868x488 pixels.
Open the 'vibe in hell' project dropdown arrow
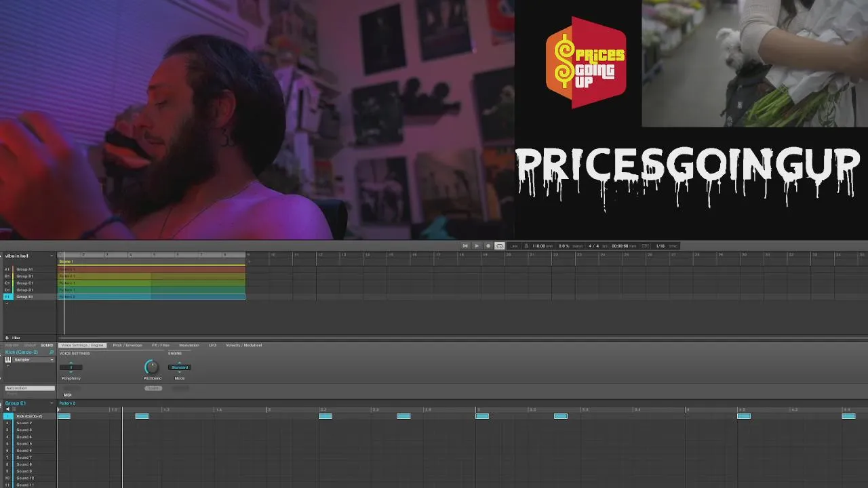pyautogui.click(x=52, y=256)
